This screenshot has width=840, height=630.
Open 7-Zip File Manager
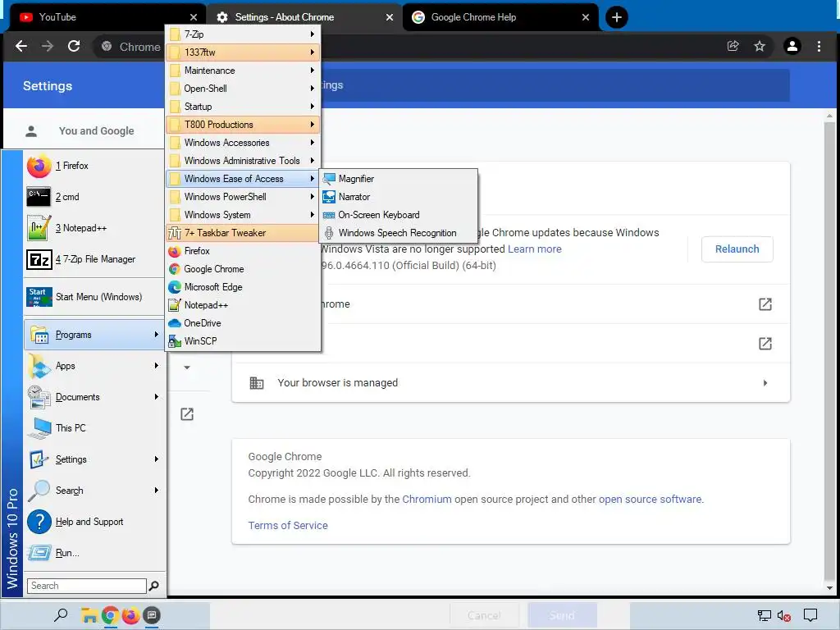(x=94, y=259)
